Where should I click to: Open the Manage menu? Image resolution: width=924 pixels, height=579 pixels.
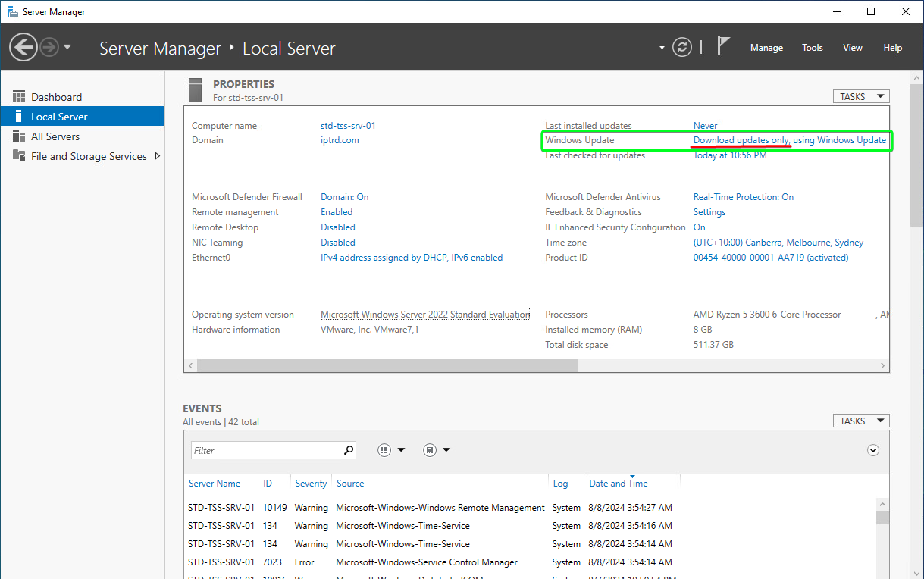click(x=766, y=47)
